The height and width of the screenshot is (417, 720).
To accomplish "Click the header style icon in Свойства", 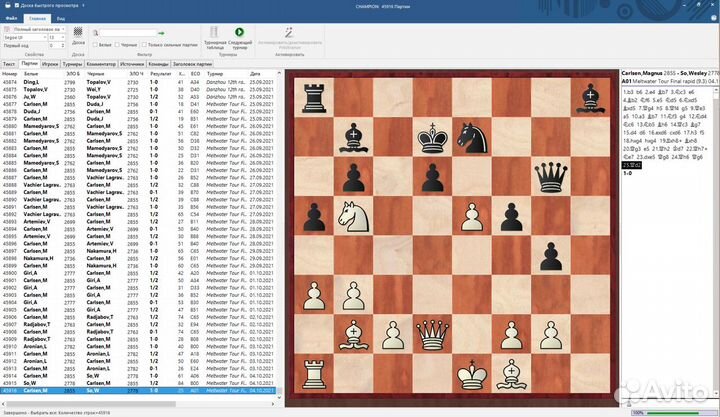I will point(7,29).
